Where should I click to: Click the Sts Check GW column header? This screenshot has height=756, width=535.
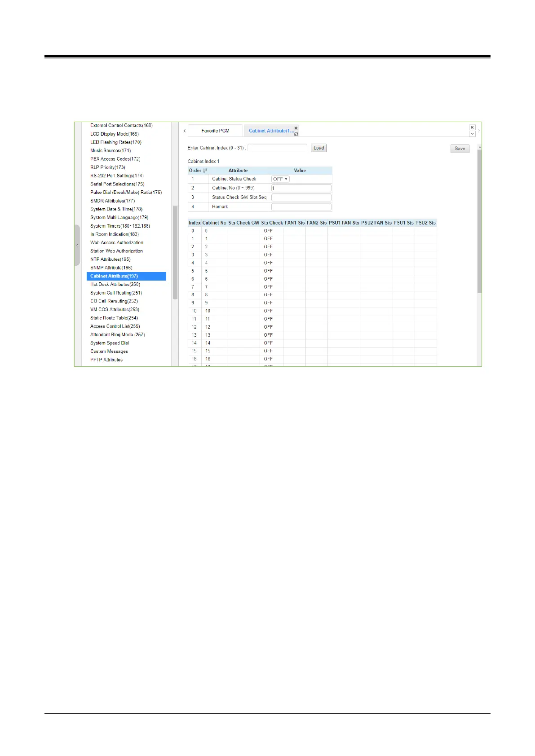(243, 223)
